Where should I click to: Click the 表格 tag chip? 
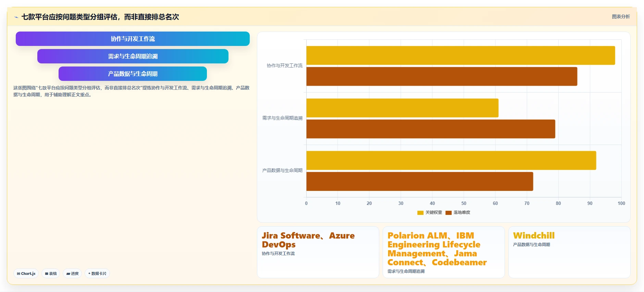point(51,273)
